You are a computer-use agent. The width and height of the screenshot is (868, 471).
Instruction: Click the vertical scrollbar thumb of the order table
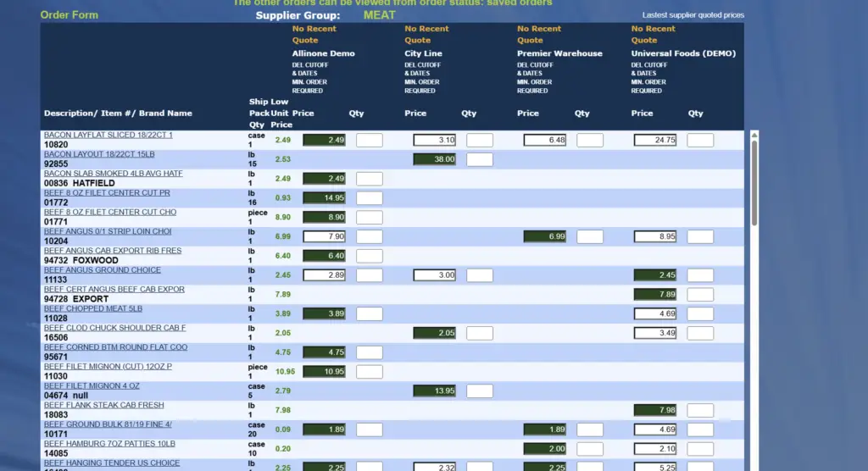754,182
